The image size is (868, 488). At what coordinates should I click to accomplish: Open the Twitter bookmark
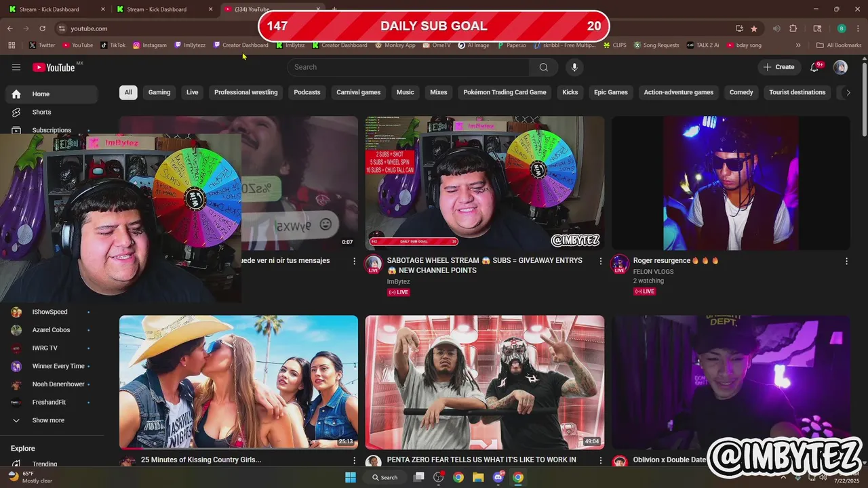tap(42, 45)
